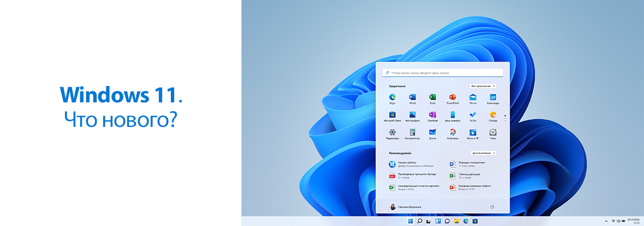Open the Edge pinned app
The height and width of the screenshot is (226, 644).
point(392,99)
